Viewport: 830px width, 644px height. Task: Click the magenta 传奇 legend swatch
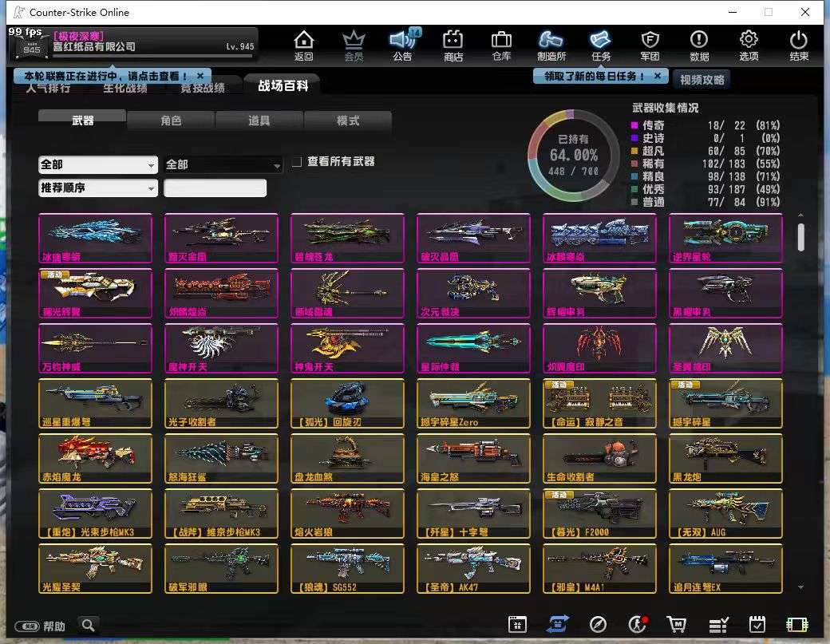click(x=634, y=125)
